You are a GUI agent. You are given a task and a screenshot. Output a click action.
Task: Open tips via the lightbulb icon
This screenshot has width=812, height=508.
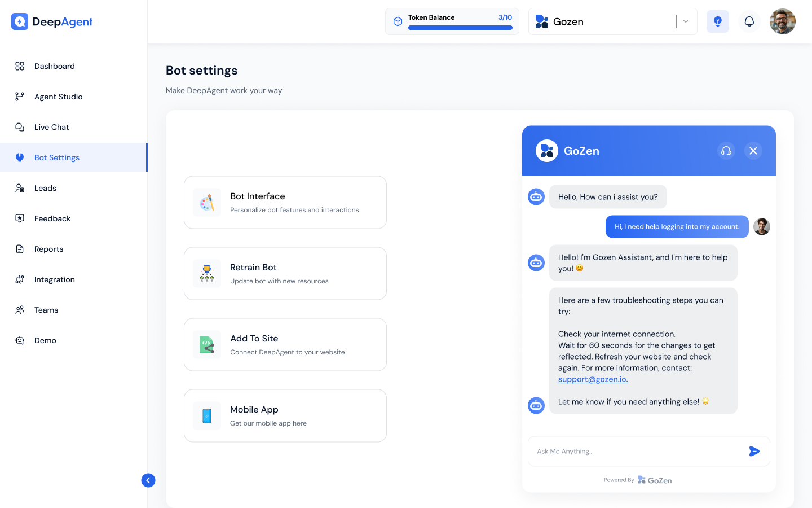click(x=718, y=21)
